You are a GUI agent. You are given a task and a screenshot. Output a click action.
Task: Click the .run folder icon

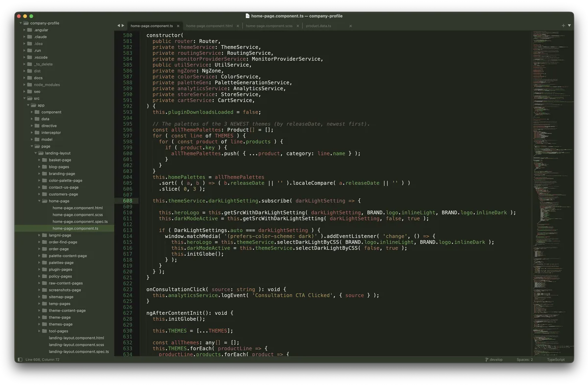(29, 51)
